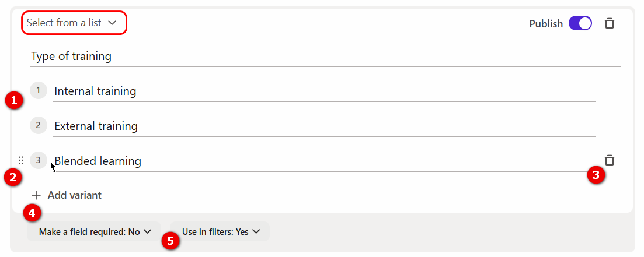Click the field delete trash icon beside Publish

pos(610,23)
